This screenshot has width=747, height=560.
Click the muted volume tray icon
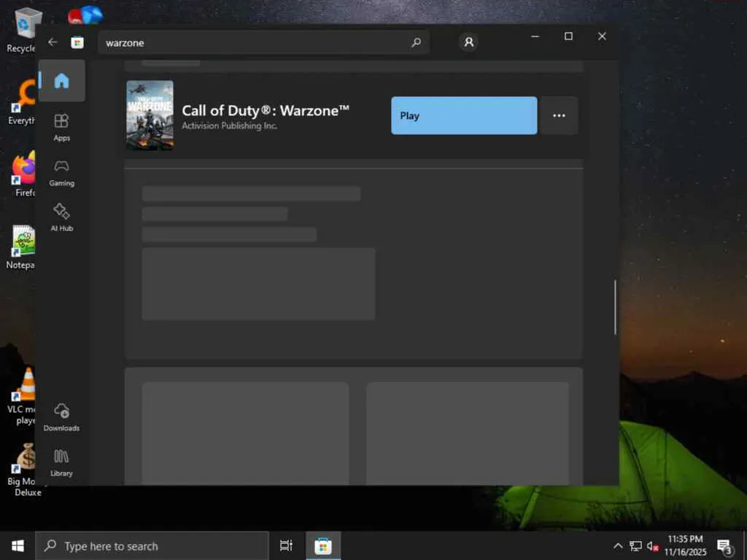(653, 545)
